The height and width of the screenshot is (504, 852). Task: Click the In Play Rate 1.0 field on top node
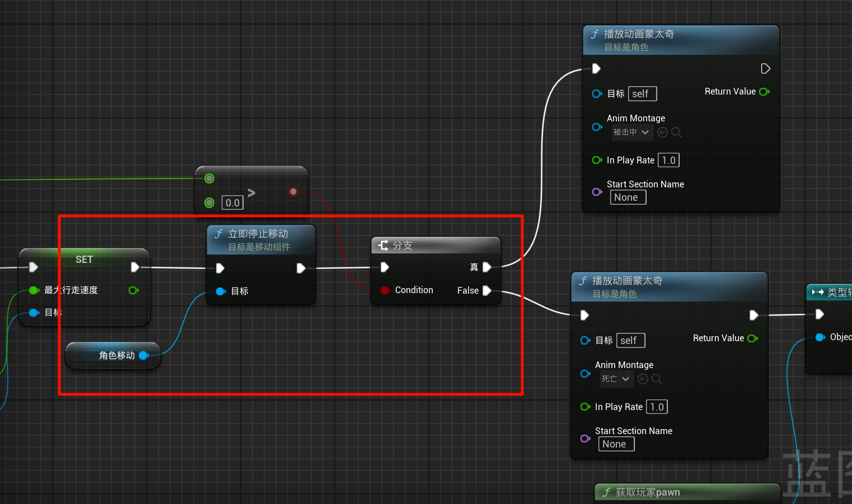[x=668, y=161]
